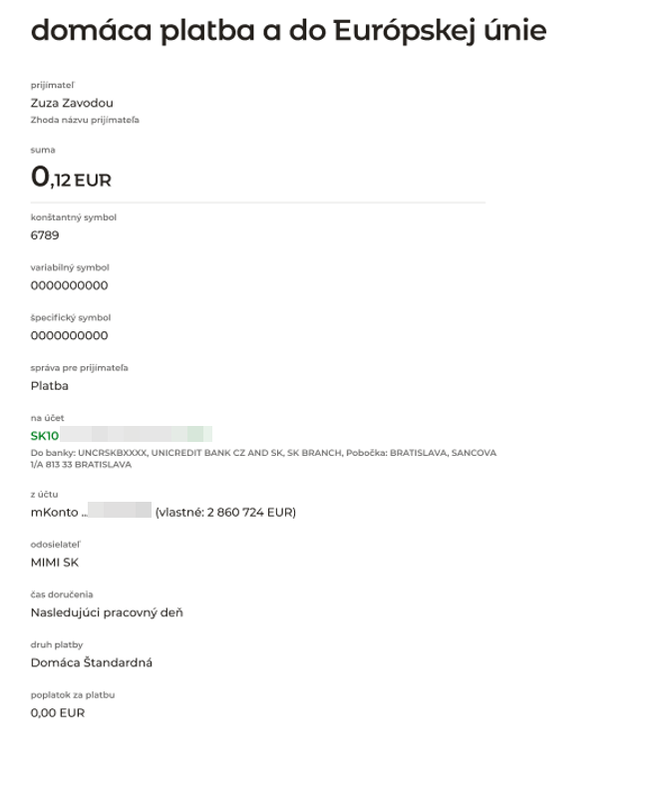The width and height of the screenshot is (653, 812).
Task: Click the 'Zhoda názvu prijímateľa' note
Action: (x=85, y=120)
